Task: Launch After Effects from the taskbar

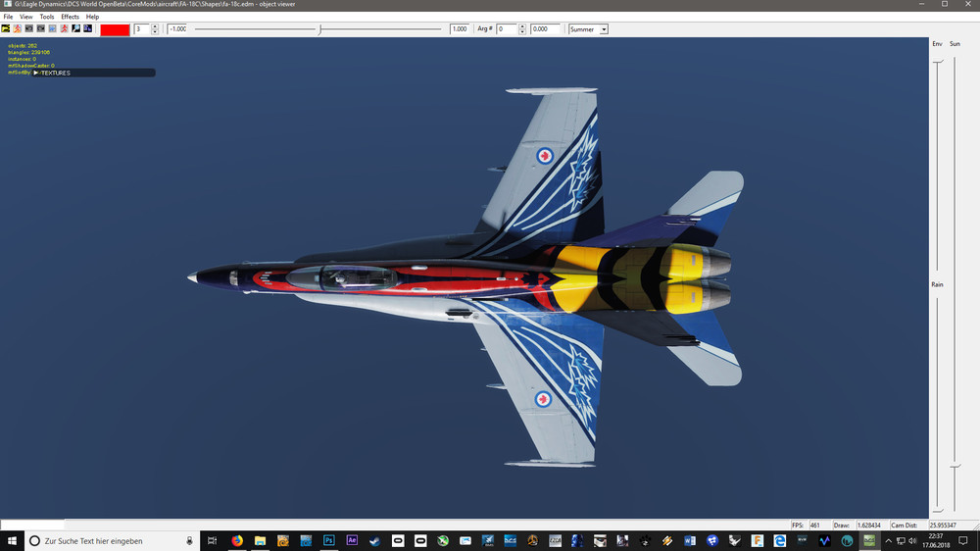Action: (x=352, y=540)
